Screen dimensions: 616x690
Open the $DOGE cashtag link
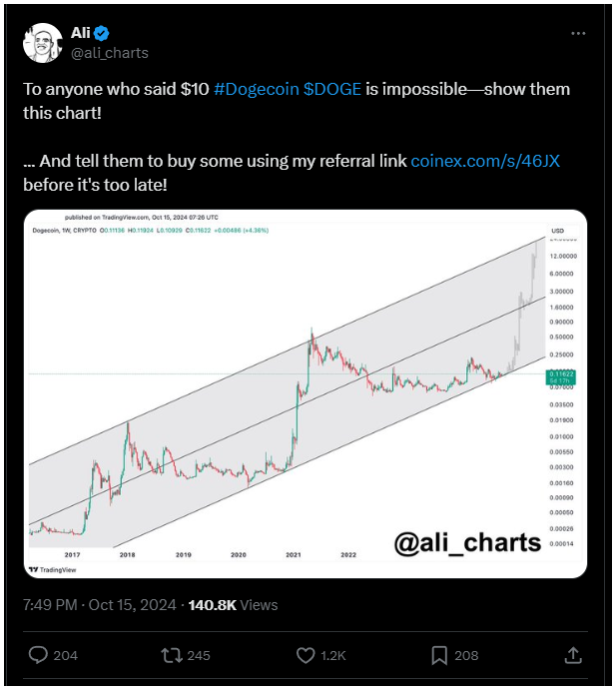(x=332, y=89)
